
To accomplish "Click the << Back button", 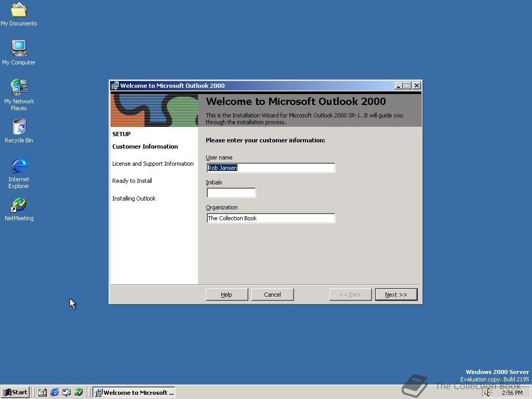I will point(351,295).
